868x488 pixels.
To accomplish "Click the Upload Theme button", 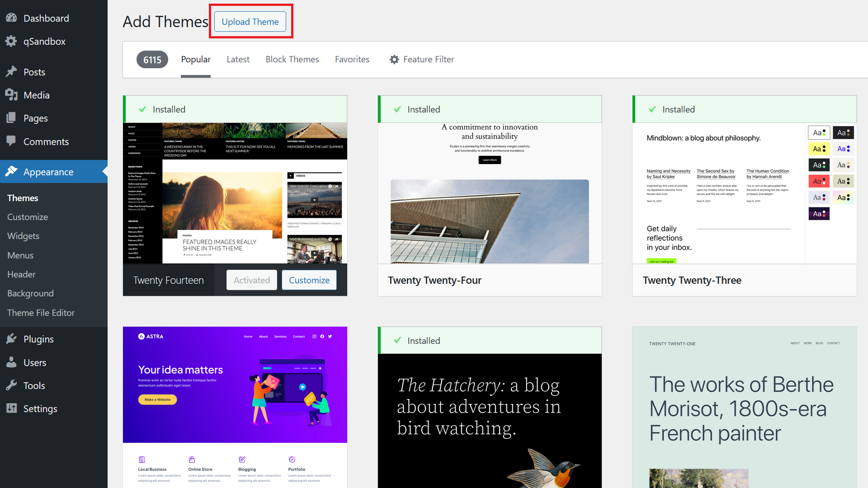I will point(250,22).
